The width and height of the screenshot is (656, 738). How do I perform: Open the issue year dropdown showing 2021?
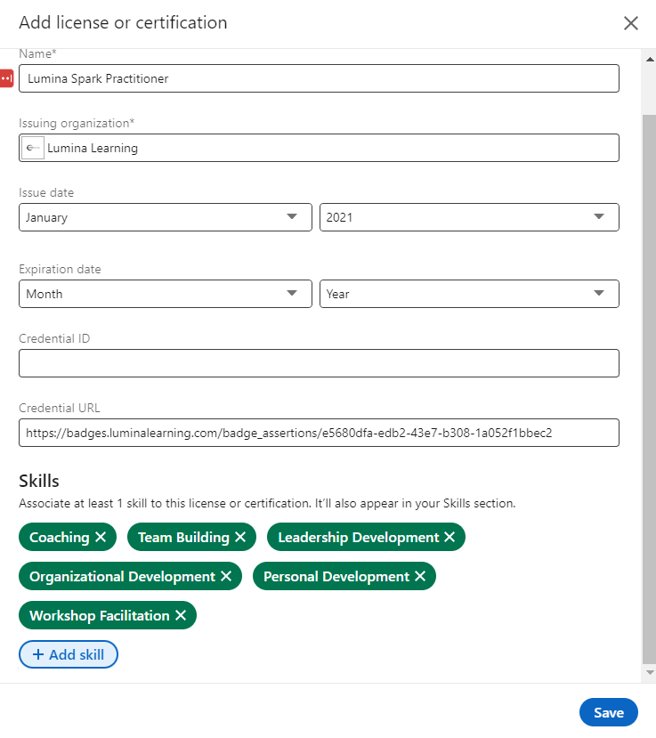click(x=469, y=217)
